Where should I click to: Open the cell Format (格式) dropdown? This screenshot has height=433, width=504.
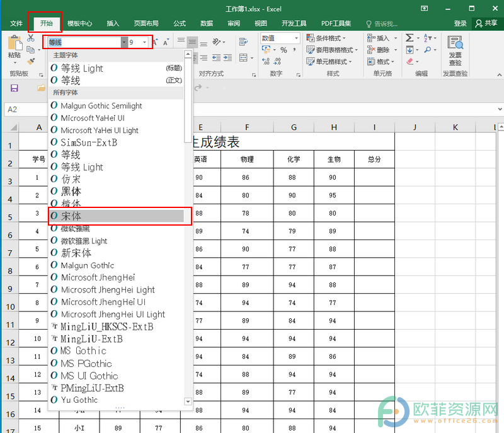[381, 61]
